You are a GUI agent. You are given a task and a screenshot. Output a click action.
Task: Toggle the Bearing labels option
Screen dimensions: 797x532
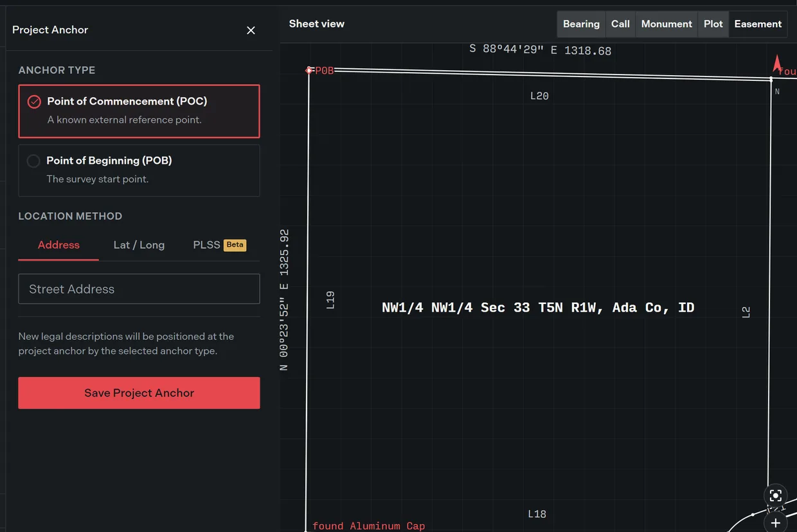coord(581,24)
